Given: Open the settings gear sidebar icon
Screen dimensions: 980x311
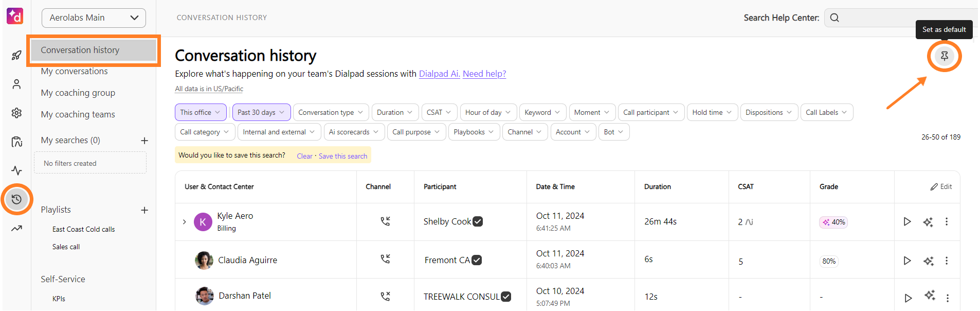Looking at the screenshot, I should pos(16,113).
